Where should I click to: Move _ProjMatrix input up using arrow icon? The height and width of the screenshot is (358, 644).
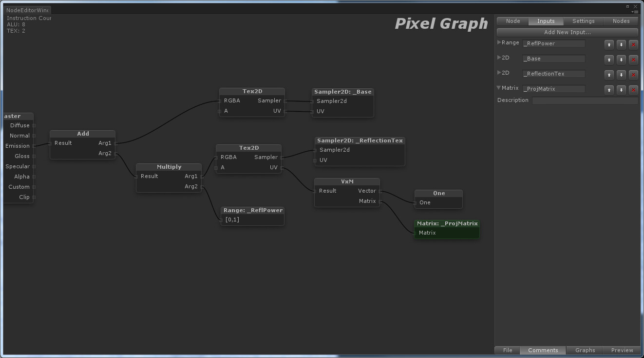(609, 90)
